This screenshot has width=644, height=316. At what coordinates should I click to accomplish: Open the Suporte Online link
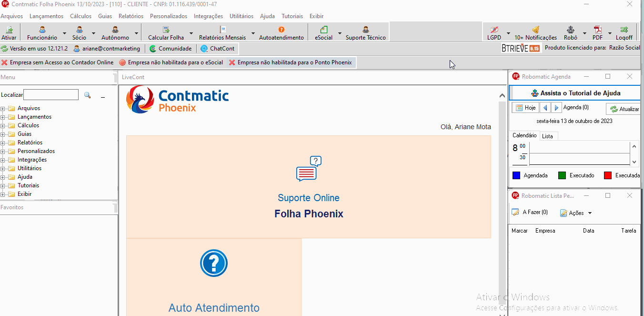click(x=309, y=198)
